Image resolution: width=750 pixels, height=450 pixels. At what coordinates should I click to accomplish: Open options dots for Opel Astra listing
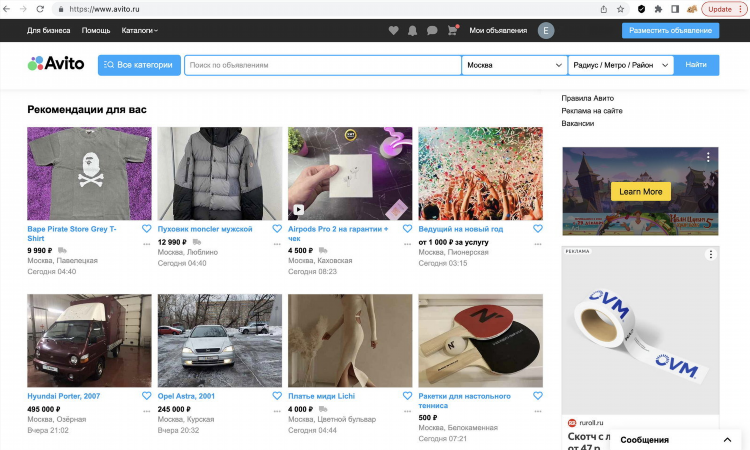coord(277,411)
